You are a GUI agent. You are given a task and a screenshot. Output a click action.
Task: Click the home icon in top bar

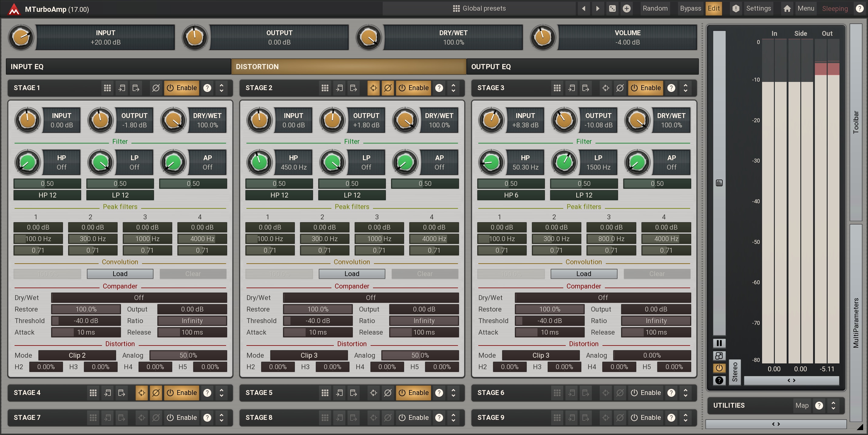point(787,8)
